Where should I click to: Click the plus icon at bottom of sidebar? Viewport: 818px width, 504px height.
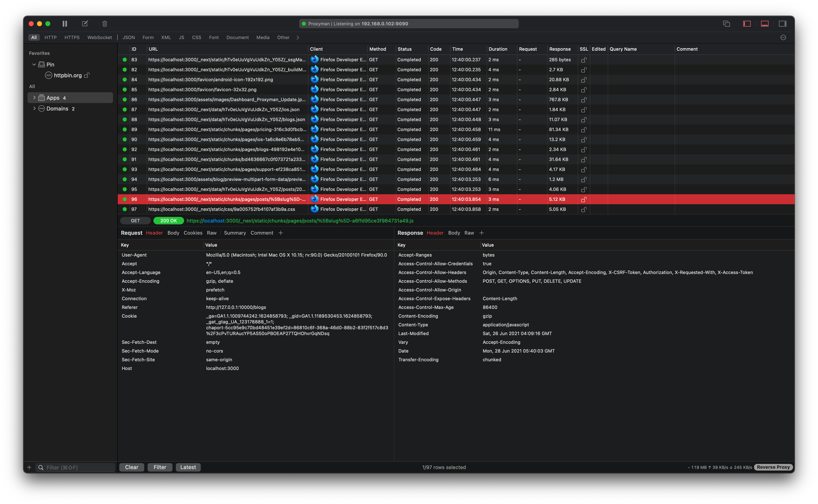tap(29, 467)
